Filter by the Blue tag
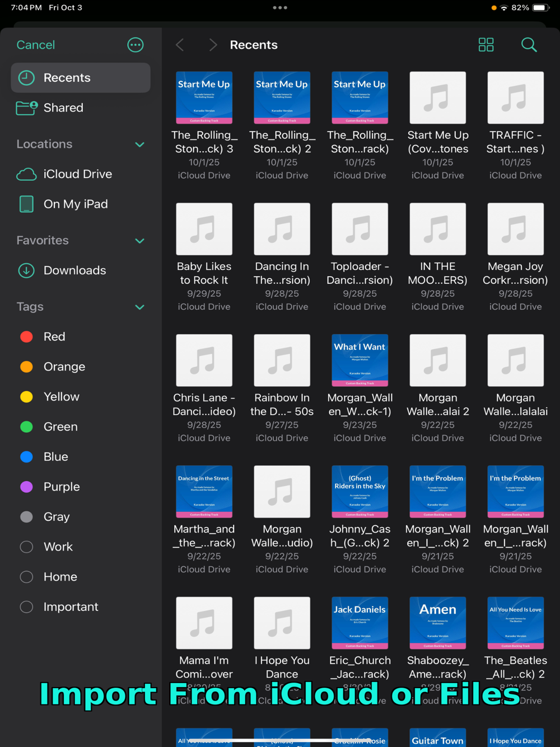The image size is (560, 747). pos(81,457)
